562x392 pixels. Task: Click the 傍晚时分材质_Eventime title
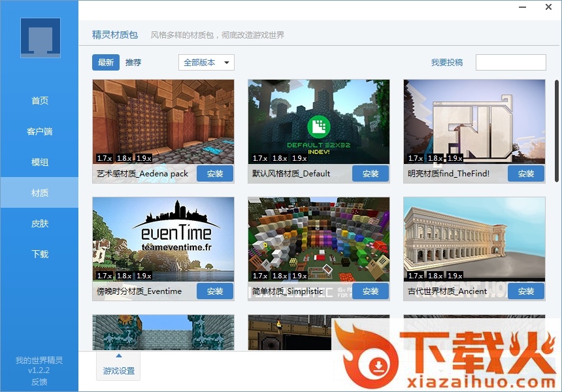coord(139,291)
